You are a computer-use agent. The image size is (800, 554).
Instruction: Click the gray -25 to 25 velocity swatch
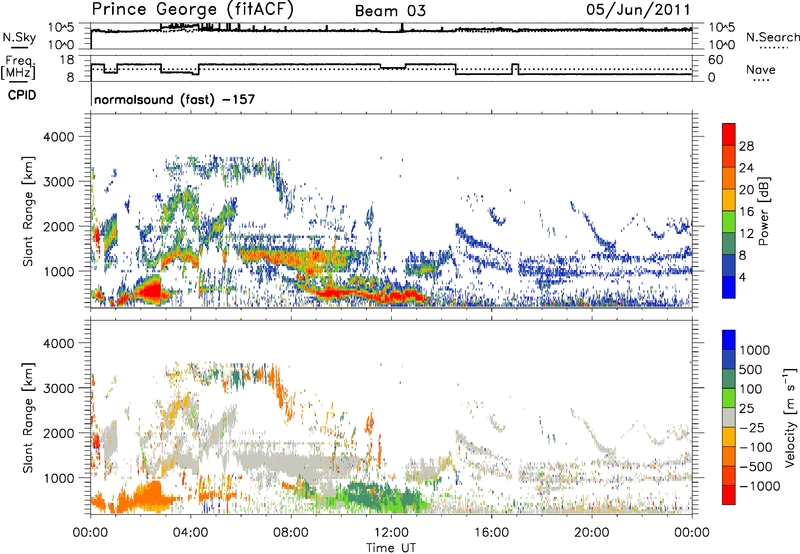pos(729,418)
